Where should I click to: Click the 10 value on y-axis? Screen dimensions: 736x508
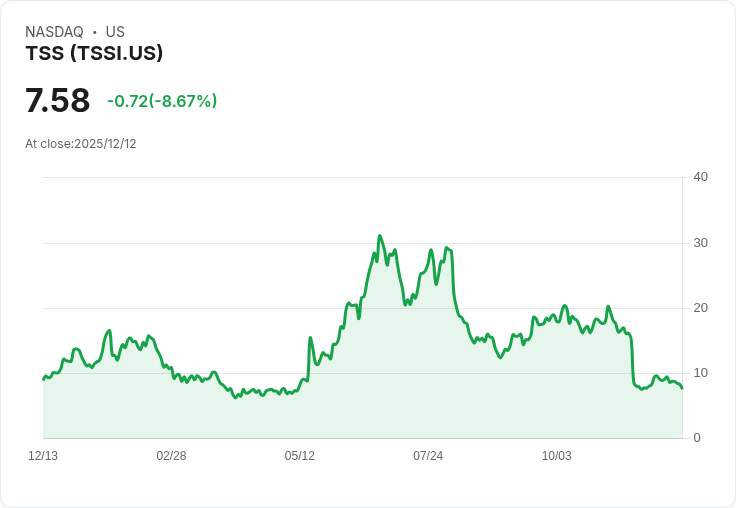[700, 373]
